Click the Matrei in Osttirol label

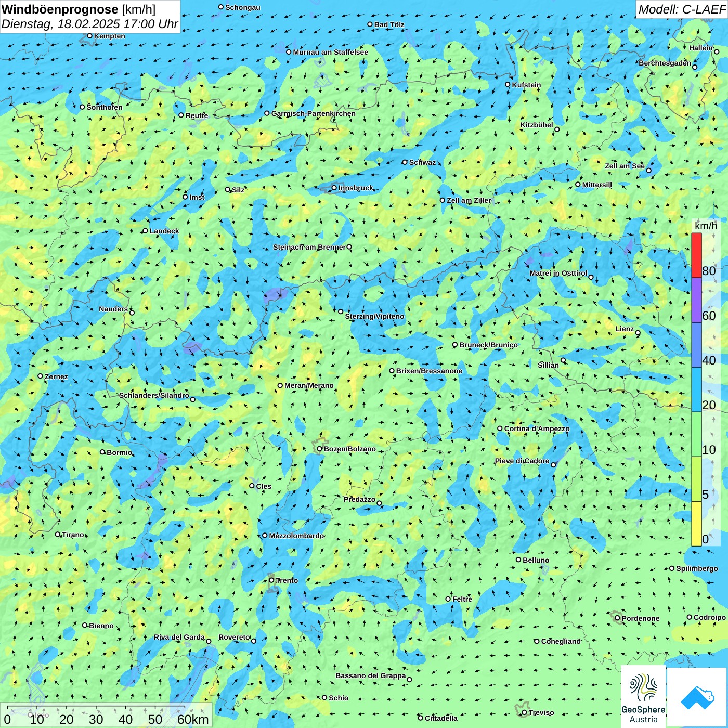pyautogui.click(x=558, y=273)
